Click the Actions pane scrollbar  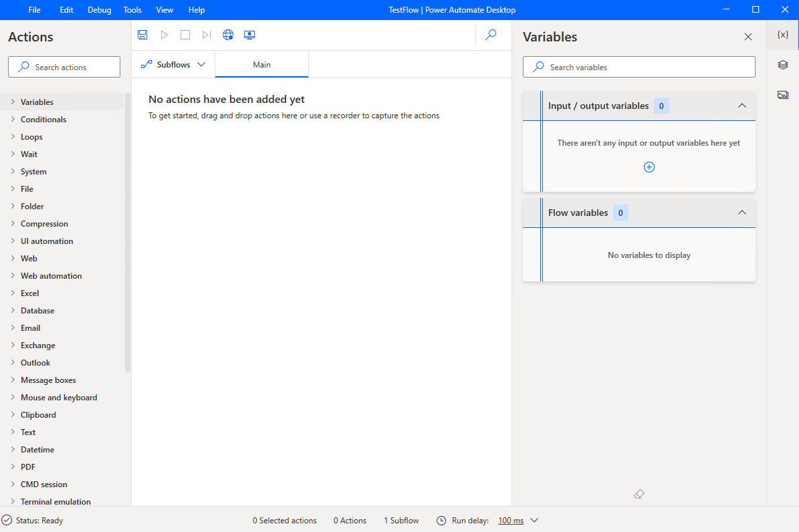pos(128,233)
